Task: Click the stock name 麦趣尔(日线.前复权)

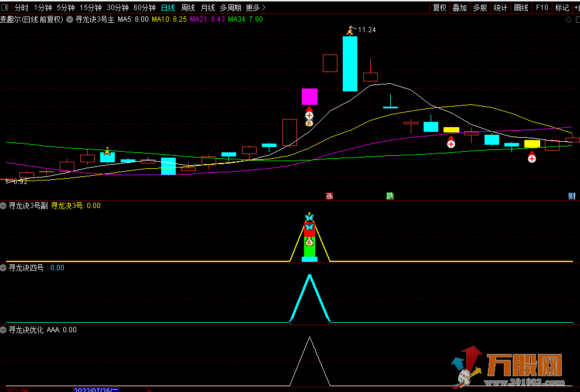Action: point(32,19)
